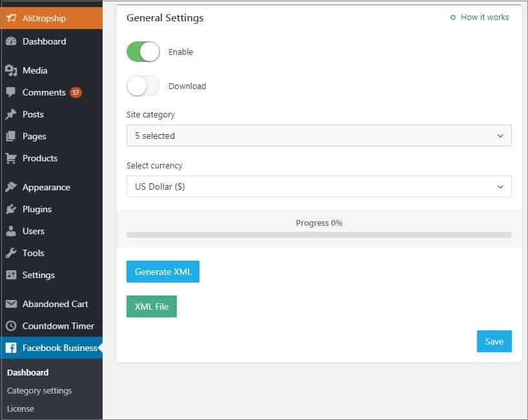Open the Plugins menu
The image size is (528, 420).
point(52,209)
